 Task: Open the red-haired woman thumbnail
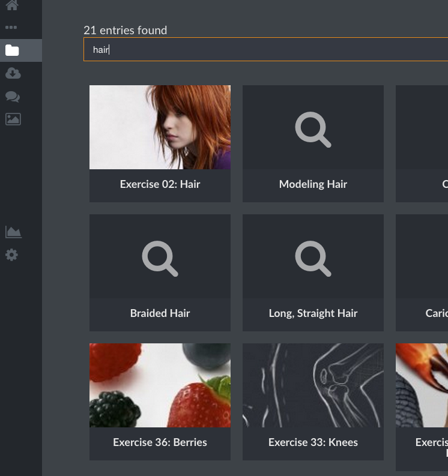(160, 127)
